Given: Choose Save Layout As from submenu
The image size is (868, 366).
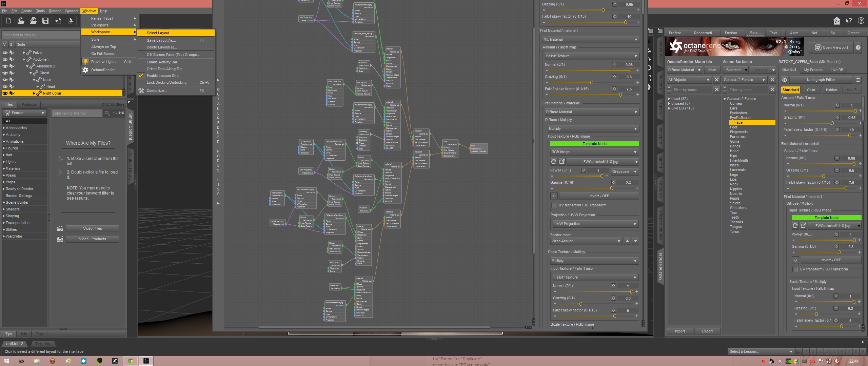Looking at the screenshot, I should point(161,40).
